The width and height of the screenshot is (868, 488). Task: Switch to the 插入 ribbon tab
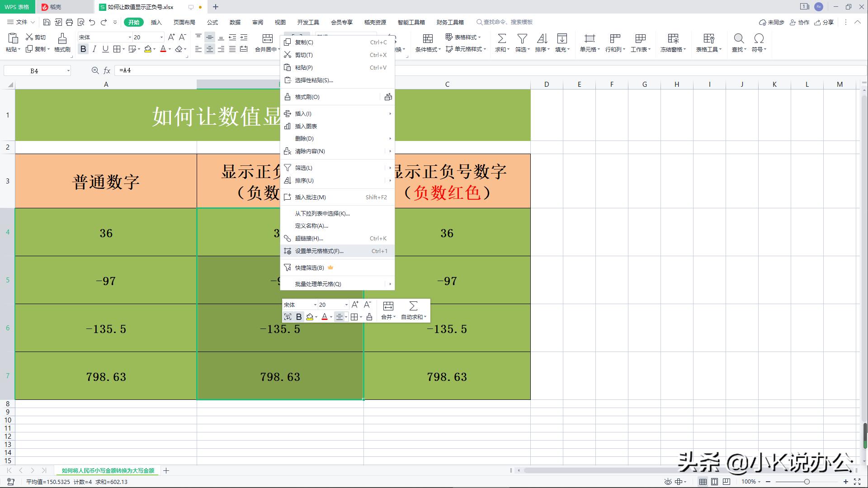coord(156,22)
